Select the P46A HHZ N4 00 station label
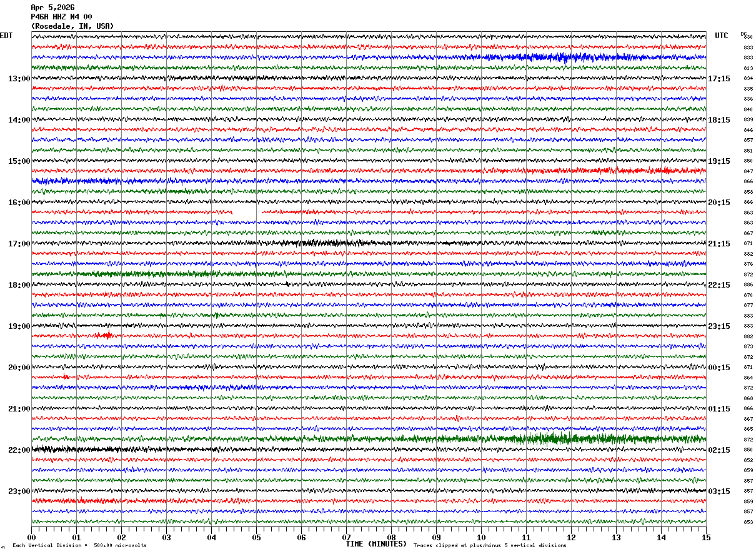756x554 pixels. coord(61,17)
